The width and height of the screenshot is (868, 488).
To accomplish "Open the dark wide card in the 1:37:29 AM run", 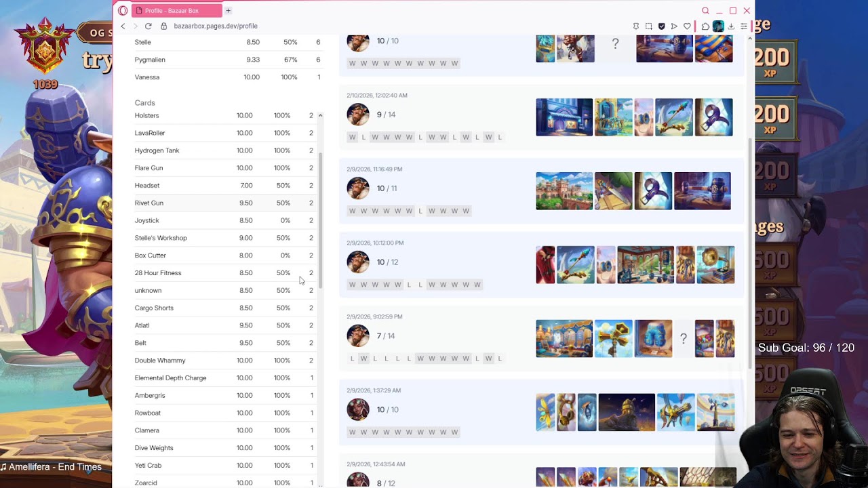I will (x=627, y=413).
